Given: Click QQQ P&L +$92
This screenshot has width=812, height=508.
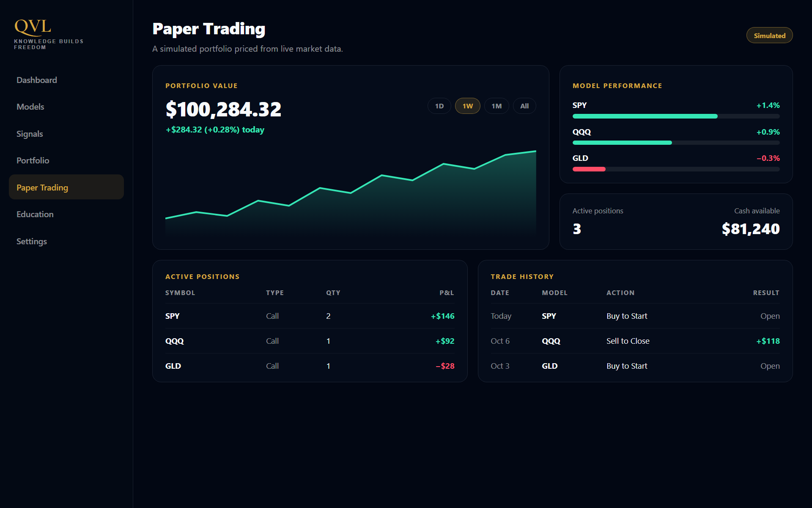Looking at the screenshot, I should [445, 341].
